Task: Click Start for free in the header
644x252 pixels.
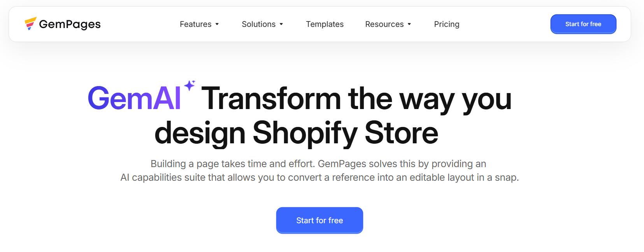Action: pos(583,24)
